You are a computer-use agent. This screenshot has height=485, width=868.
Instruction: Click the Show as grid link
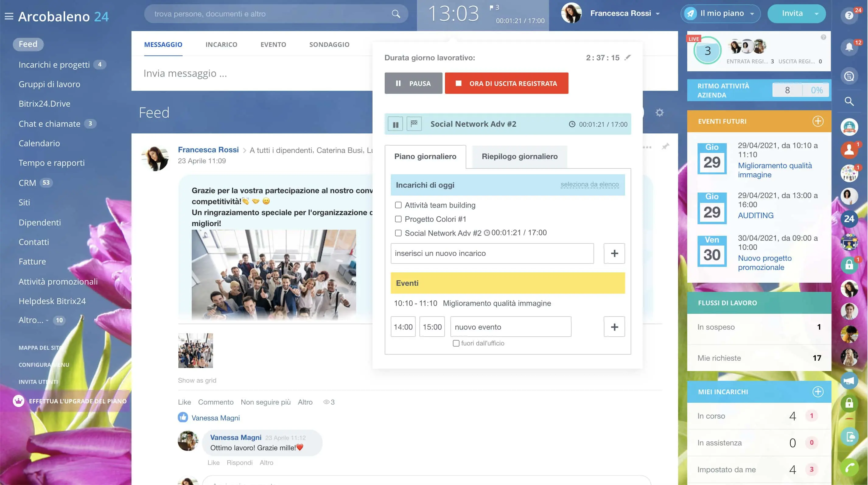pos(197,380)
